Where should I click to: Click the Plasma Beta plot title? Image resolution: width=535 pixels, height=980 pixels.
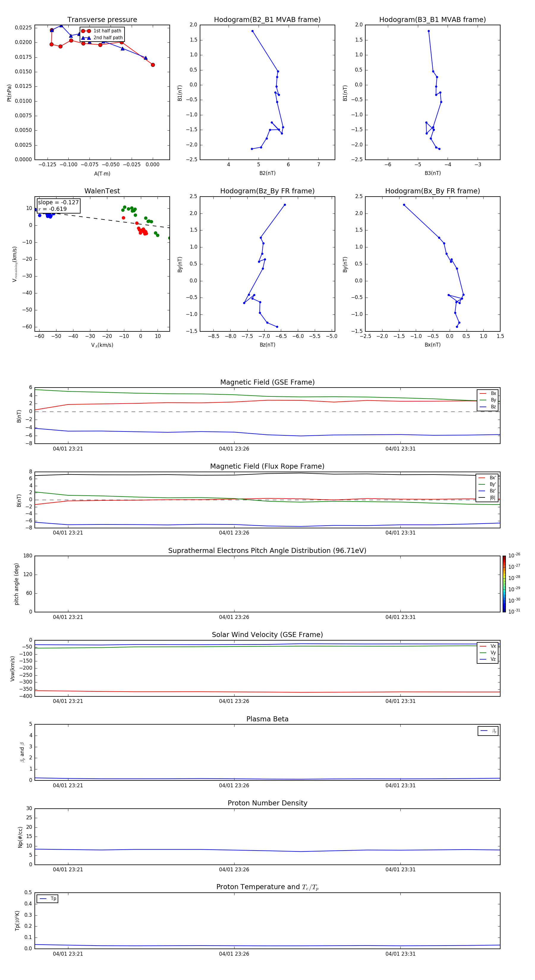[267, 719]
